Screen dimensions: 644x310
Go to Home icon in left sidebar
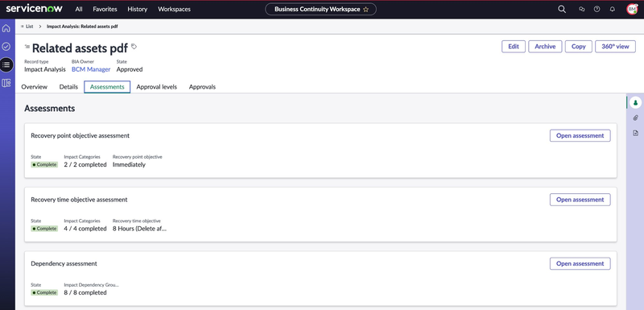(x=6, y=28)
